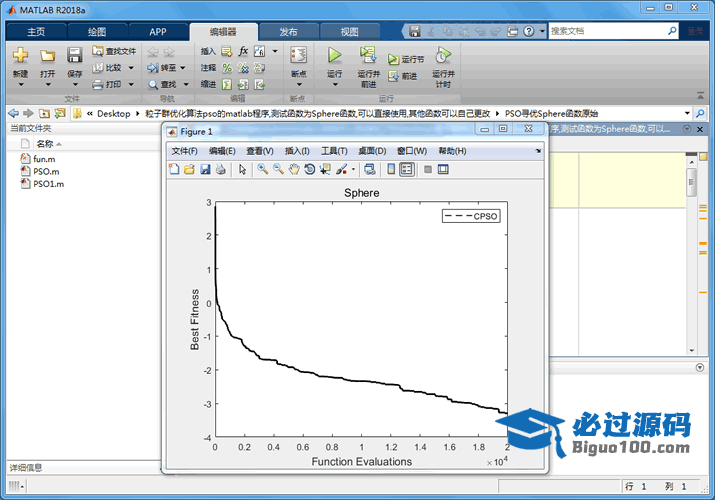Click the Link Plot icon in Figure
Image resolution: width=715 pixels, height=500 pixels.
tap(370, 170)
